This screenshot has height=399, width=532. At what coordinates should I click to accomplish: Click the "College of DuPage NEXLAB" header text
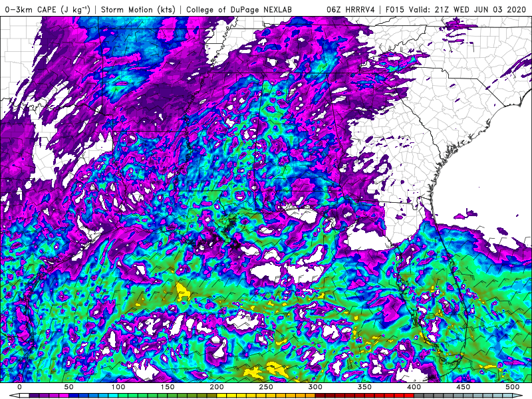(x=239, y=9)
